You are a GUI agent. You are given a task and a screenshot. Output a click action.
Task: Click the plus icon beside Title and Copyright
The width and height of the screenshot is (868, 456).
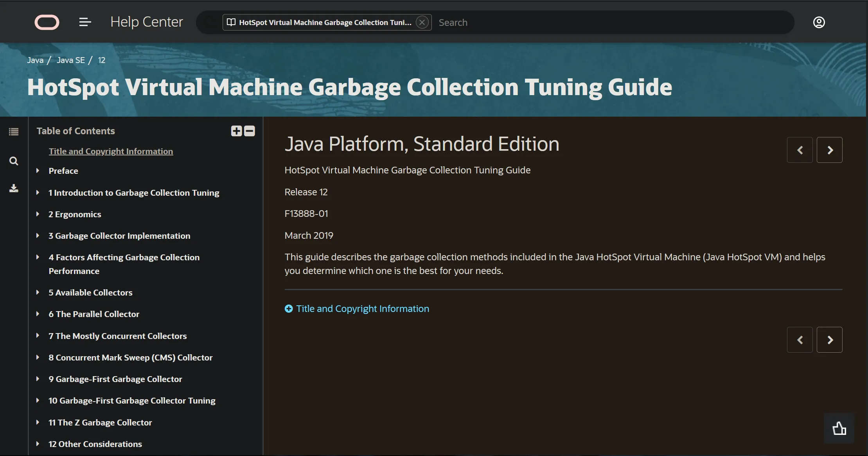point(289,309)
